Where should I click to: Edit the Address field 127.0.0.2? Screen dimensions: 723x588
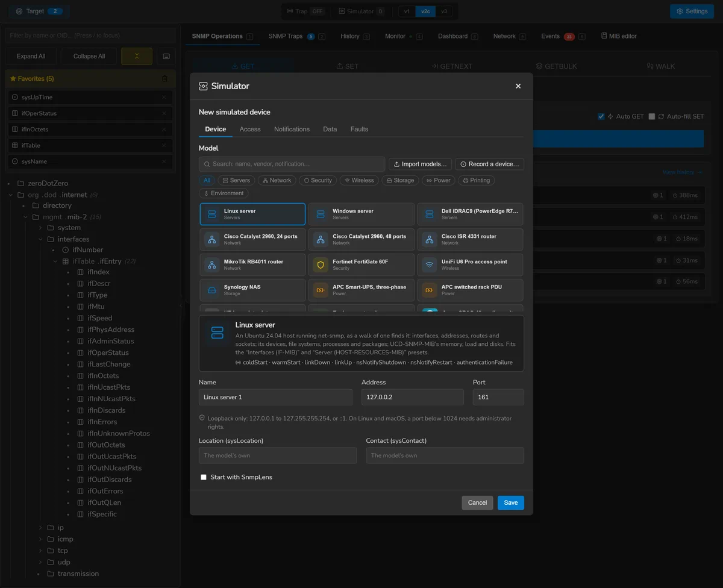click(x=413, y=397)
